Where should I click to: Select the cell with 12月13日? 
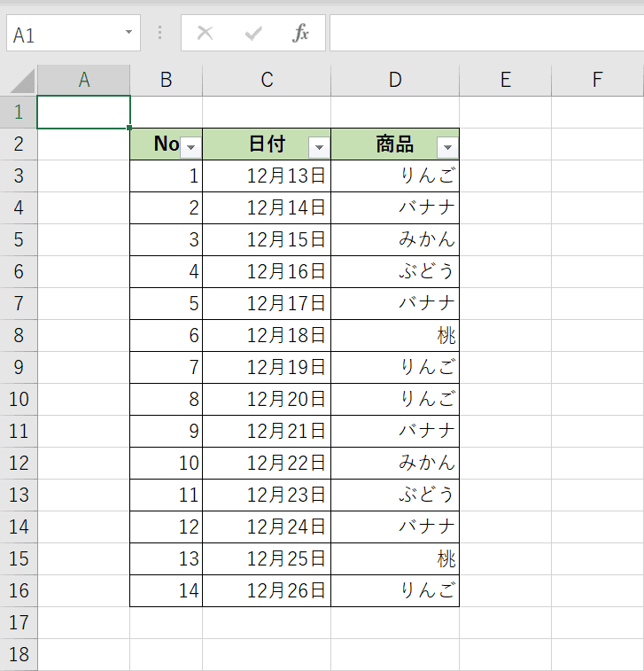pos(267,176)
